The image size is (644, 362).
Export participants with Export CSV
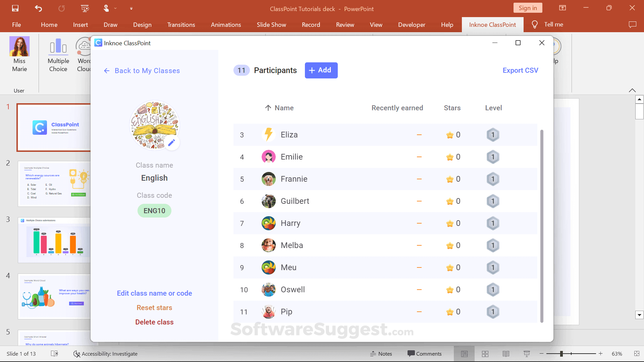point(520,70)
